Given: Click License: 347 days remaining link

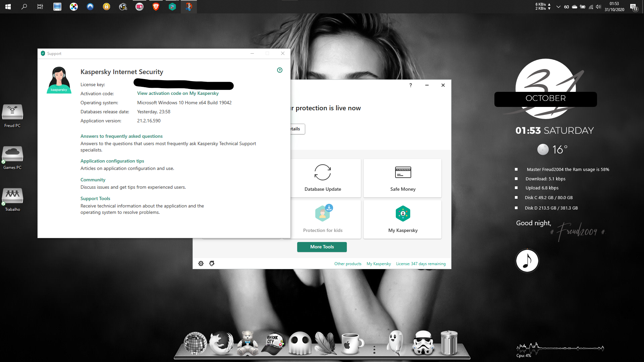Looking at the screenshot, I should 421,264.
